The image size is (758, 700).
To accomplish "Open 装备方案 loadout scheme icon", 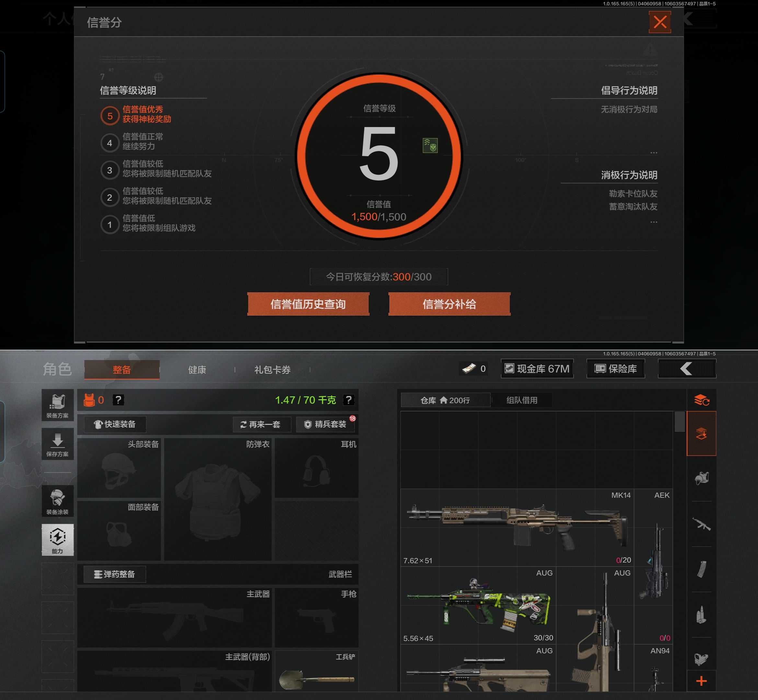I will (x=58, y=405).
